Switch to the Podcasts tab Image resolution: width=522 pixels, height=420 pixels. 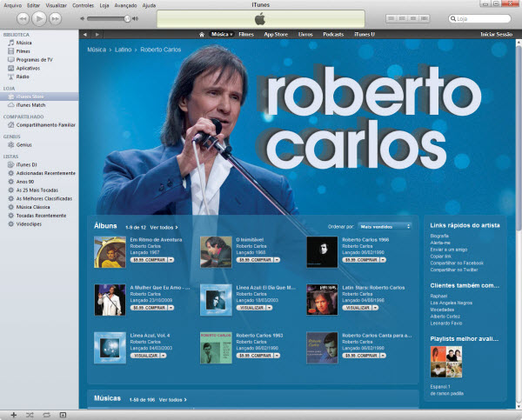333,34
